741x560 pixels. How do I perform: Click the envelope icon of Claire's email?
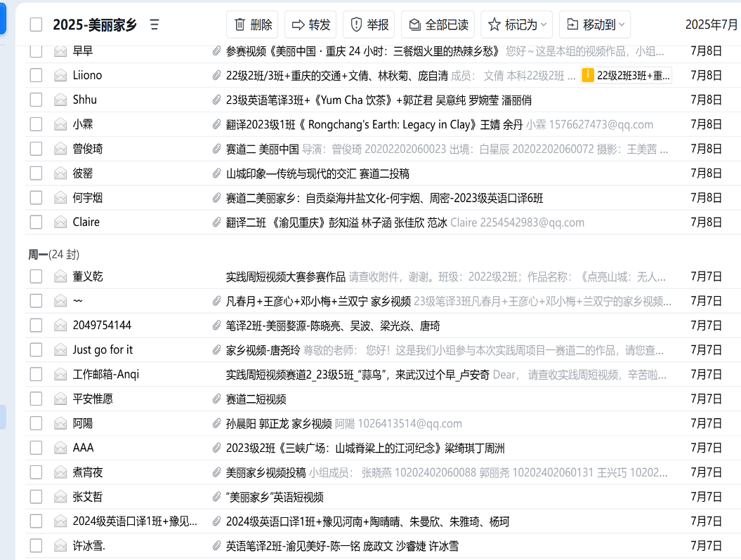[x=60, y=222]
